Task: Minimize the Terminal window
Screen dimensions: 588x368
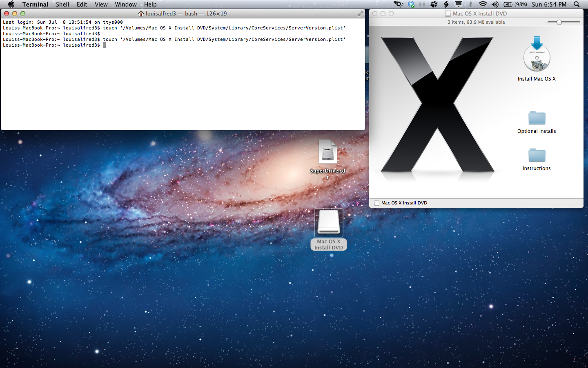Action: click(15, 13)
